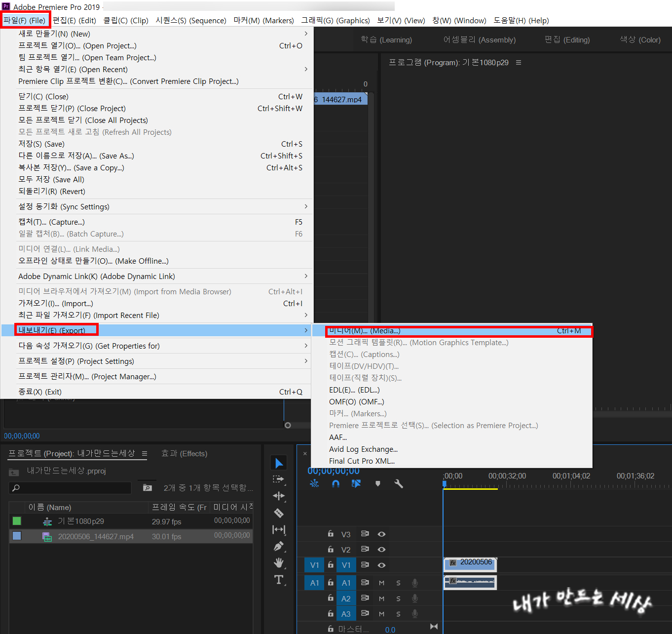The height and width of the screenshot is (634, 672).
Task: Expand the Project Settings submenu
Action: point(157,361)
